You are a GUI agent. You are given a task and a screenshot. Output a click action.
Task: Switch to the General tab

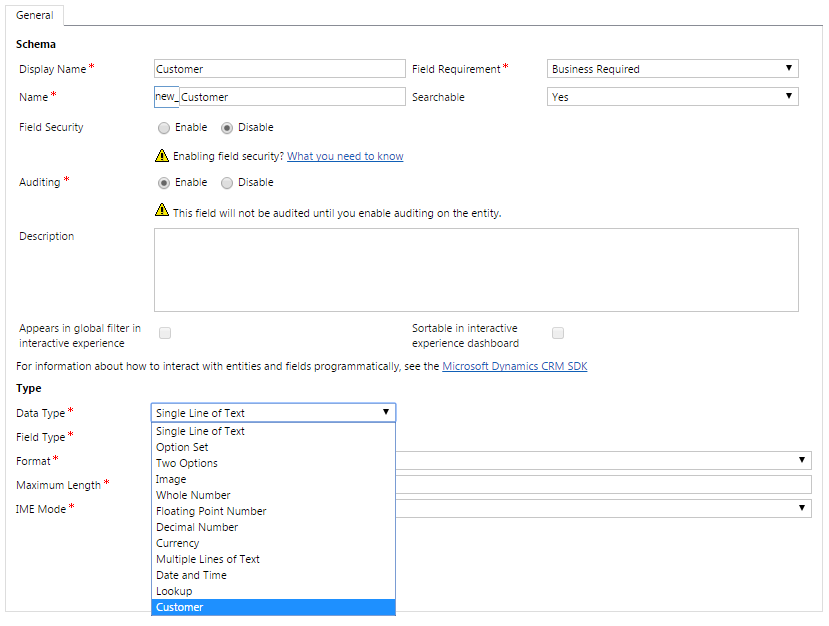tap(35, 16)
